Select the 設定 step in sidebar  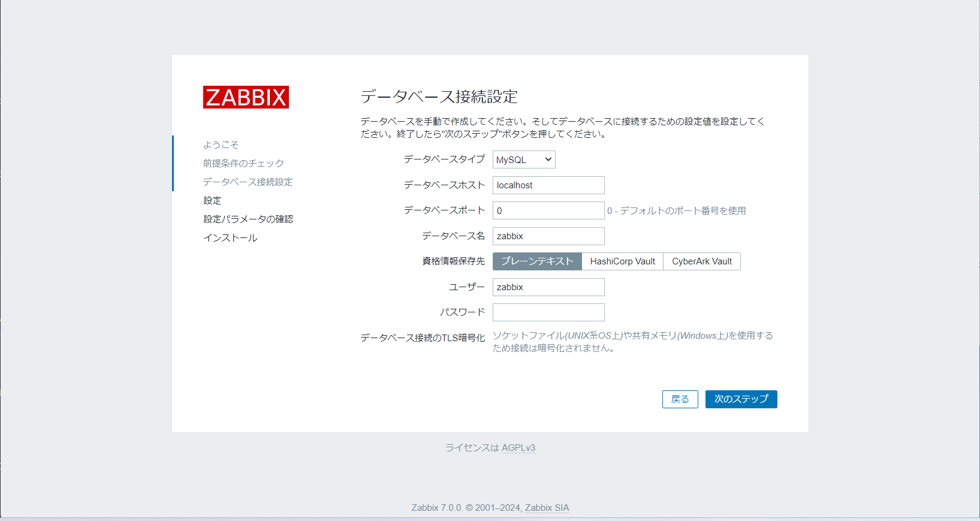212,200
